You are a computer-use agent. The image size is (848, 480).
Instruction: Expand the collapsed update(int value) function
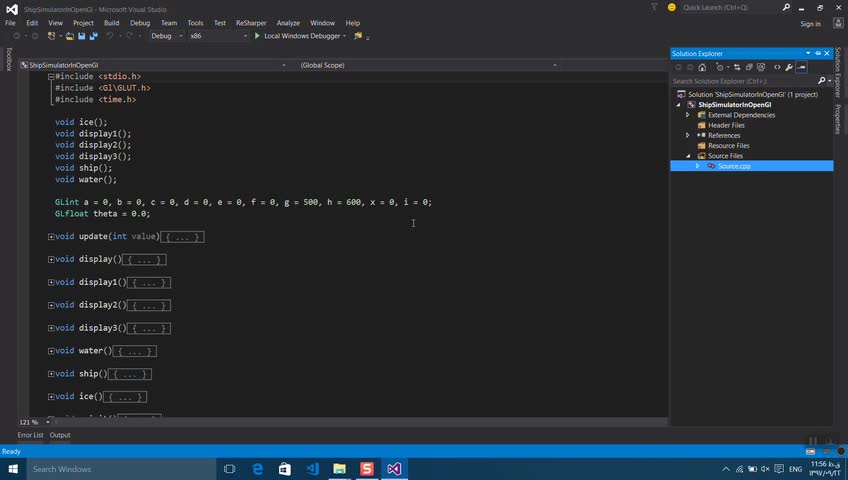(51, 237)
